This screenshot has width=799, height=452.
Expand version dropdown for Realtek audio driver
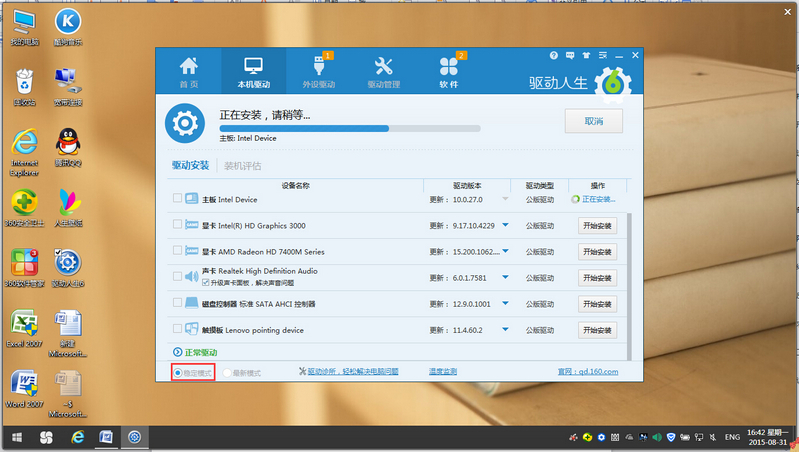tap(505, 278)
